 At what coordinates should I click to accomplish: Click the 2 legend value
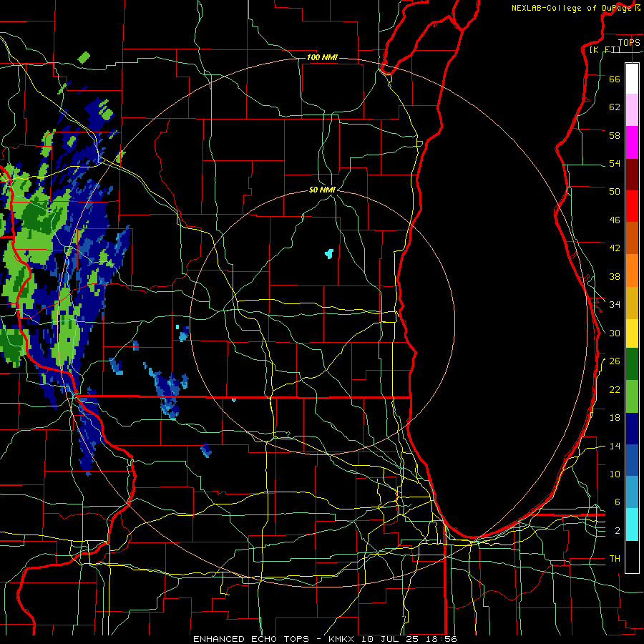618,531
